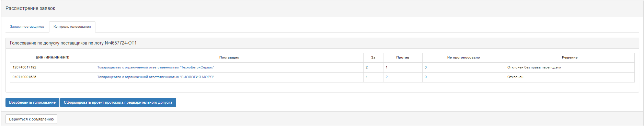The width and height of the screenshot is (644, 128).
Task: Click Сформировать проект протокола предварительного допуска
Action: coord(118,103)
